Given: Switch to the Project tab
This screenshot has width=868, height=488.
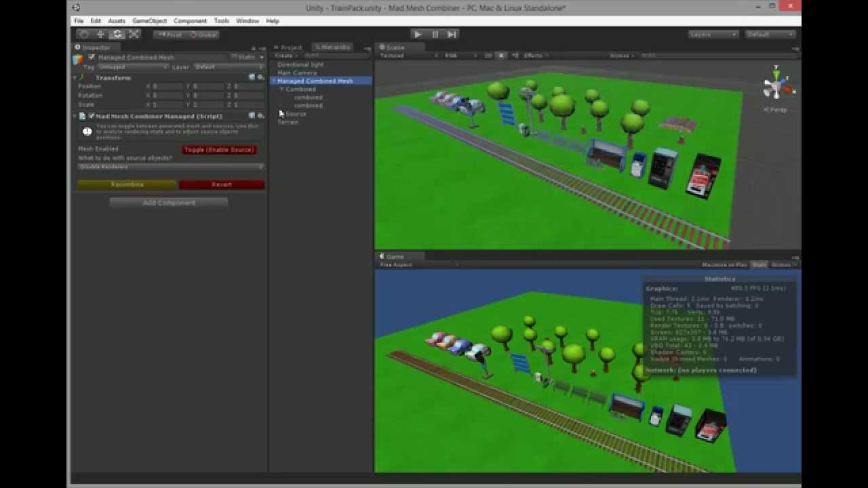Looking at the screenshot, I should 289,47.
